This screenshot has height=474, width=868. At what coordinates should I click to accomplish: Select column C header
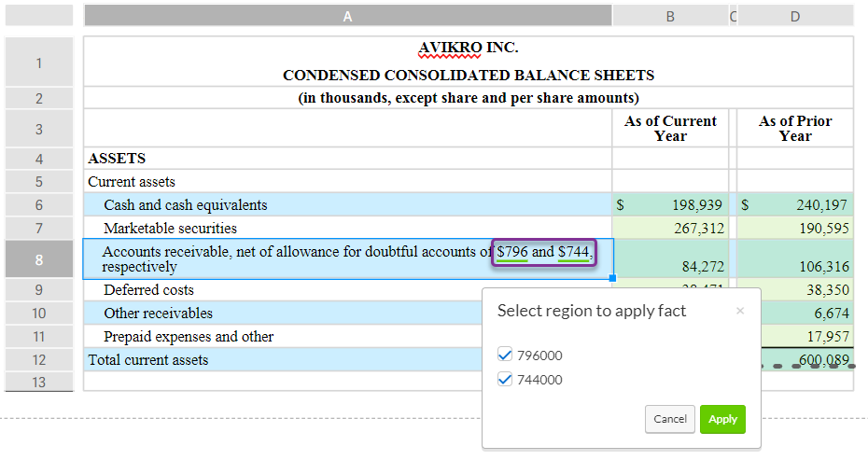click(x=733, y=16)
